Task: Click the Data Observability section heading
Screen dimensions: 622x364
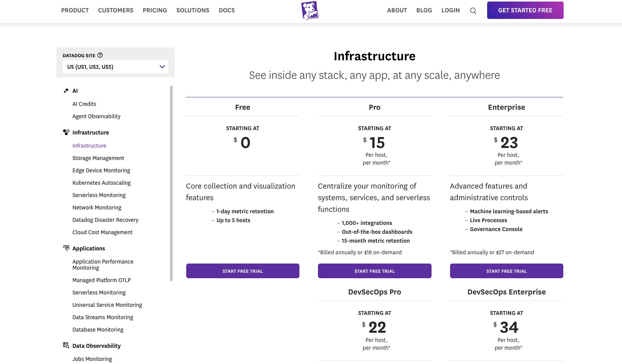Action: [97, 346]
